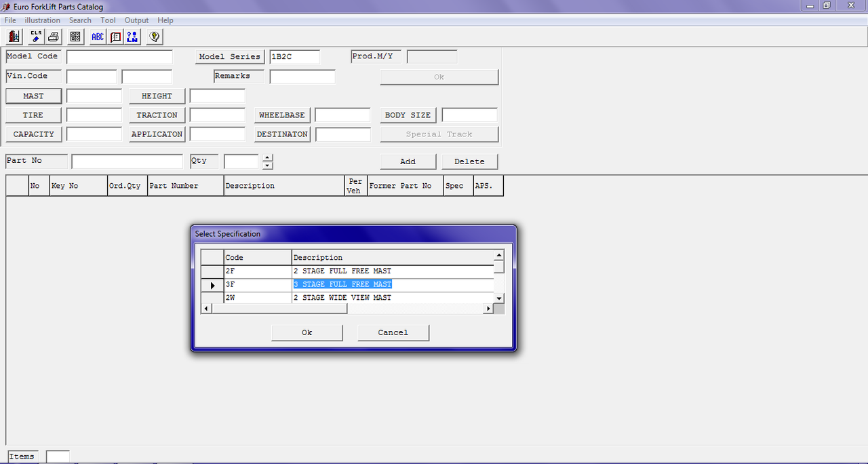Click the Model Code input field
868x464 pixels.
[x=119, y=57]
